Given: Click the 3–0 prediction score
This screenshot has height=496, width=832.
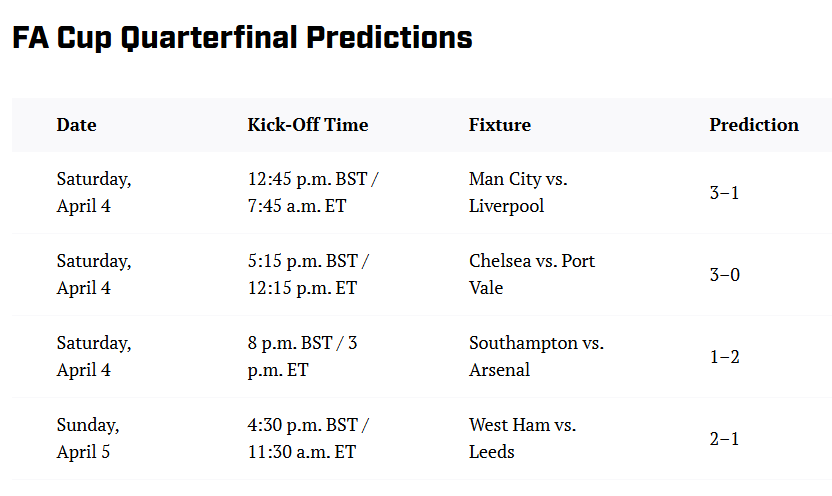Looking at the screenshot, I should [x=724, y=275].
